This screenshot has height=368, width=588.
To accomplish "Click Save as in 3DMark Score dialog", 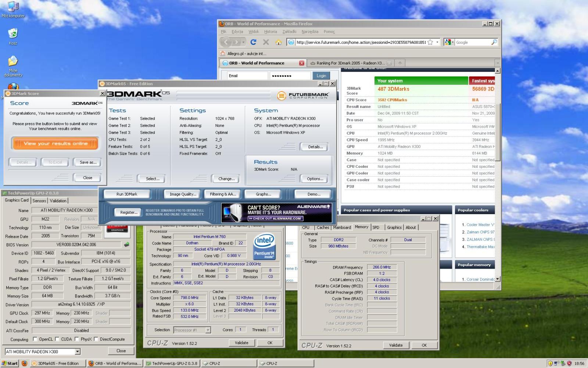I will (88, 162).
